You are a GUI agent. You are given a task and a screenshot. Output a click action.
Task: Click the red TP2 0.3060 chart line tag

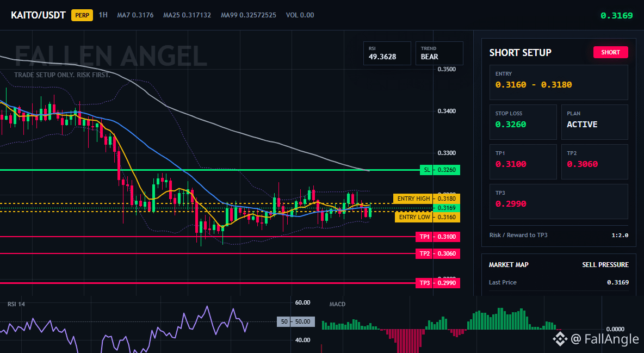click(x=438, y=253)
